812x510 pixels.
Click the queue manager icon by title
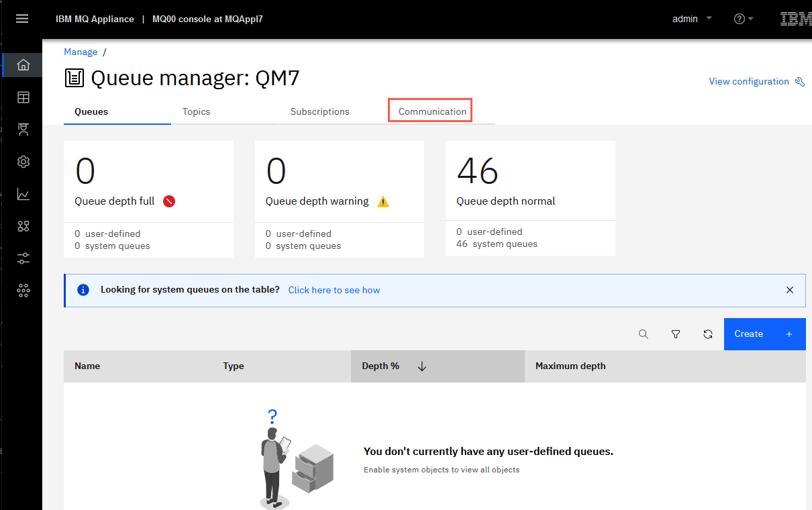click(74, 78)
